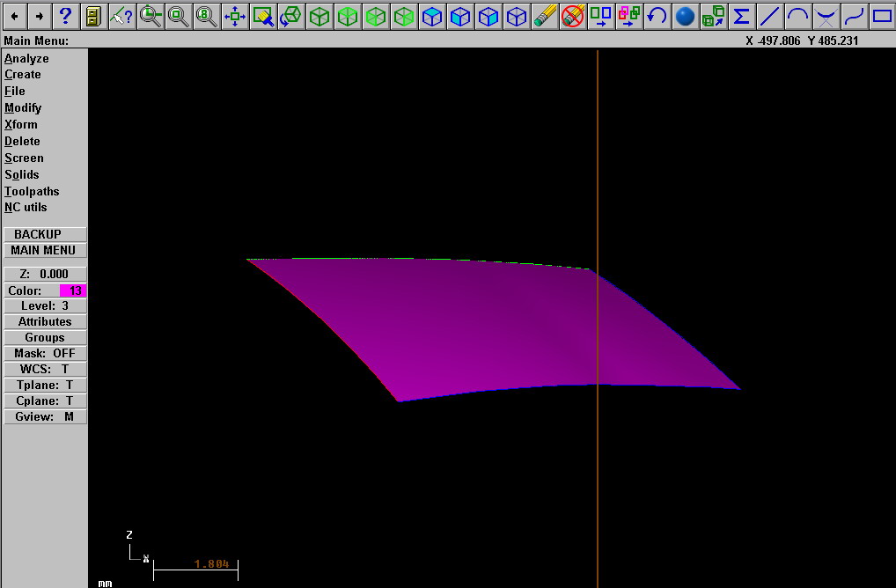The image size is (896, 588).
Task: Set Cplane to Top with blue cube icon
Action: pyautogui.click(x=432, y=17)
